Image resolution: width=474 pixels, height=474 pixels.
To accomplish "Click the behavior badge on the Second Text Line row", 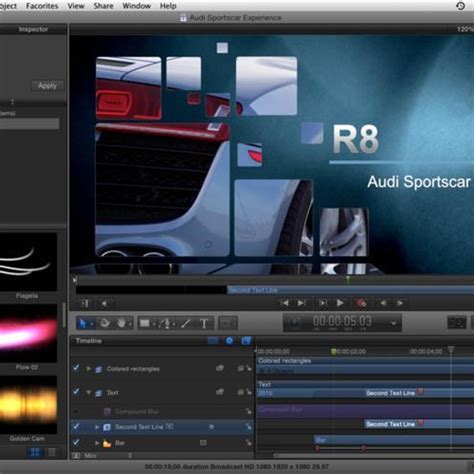I will (211, 427).
